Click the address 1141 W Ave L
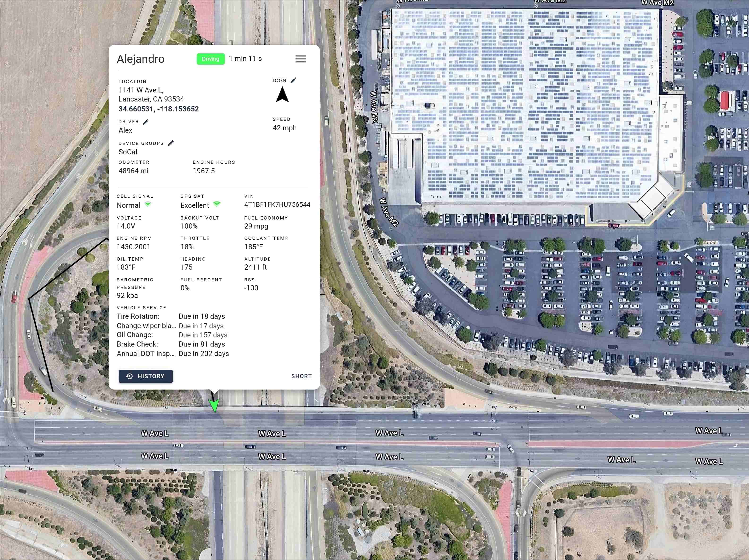This screenshot has height=560, width=749. tap(141, 90)
